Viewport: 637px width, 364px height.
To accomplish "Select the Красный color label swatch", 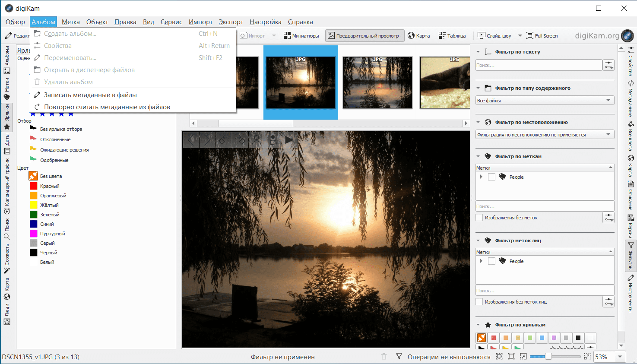I will click(33, 186).
